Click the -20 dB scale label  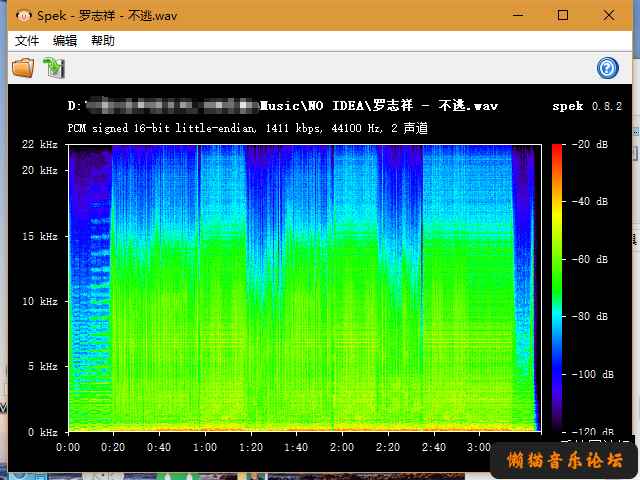tap(590, 144)
